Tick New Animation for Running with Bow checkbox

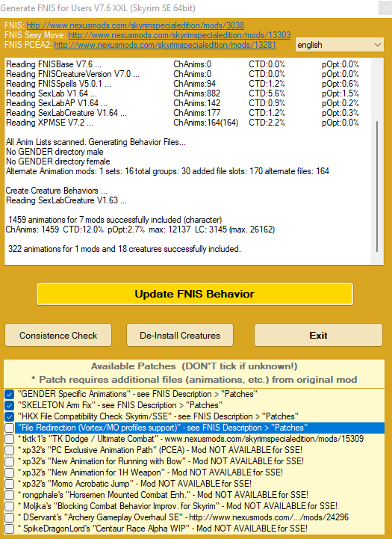[x=9, y=461]
